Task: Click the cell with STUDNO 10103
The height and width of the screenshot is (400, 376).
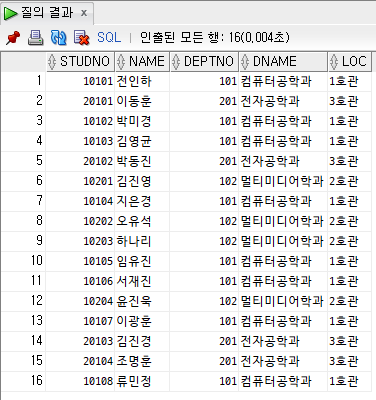Action: point(80,141)
